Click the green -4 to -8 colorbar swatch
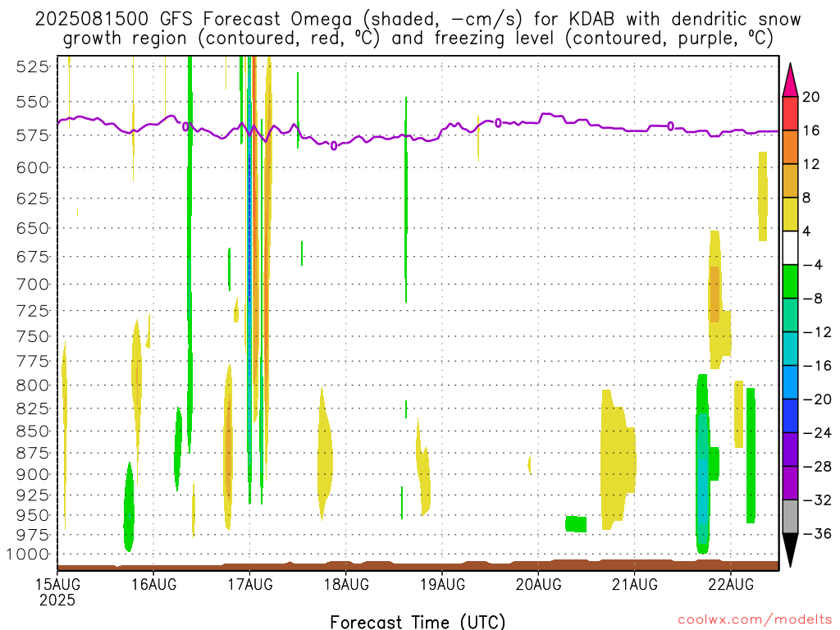This screenshot has width=840, height=630. pyautogui.click(x=790, y=282)
